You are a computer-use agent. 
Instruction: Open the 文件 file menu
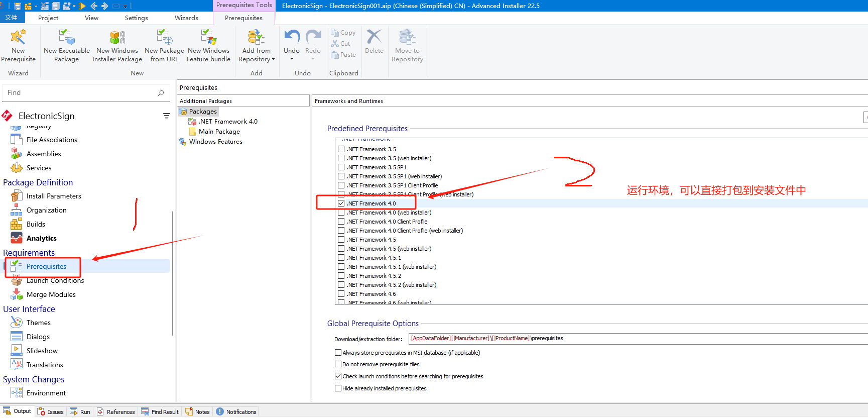pos(11,18)
